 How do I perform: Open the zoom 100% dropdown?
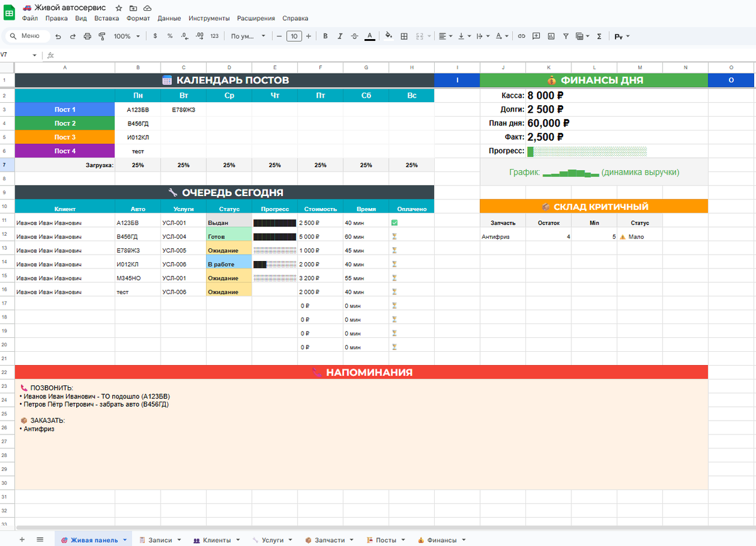tap(127, 37)
